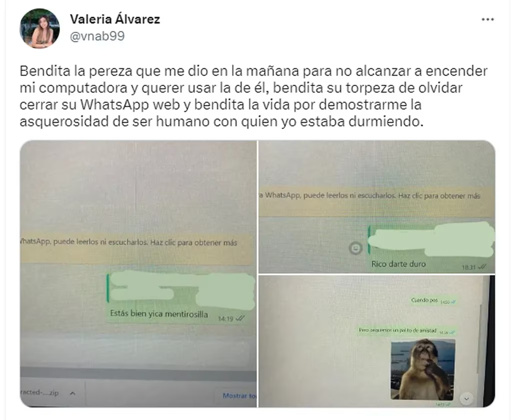Open the downloaded .zip file item
This screenshot has height=420, width=511.
tap(40, 394)
